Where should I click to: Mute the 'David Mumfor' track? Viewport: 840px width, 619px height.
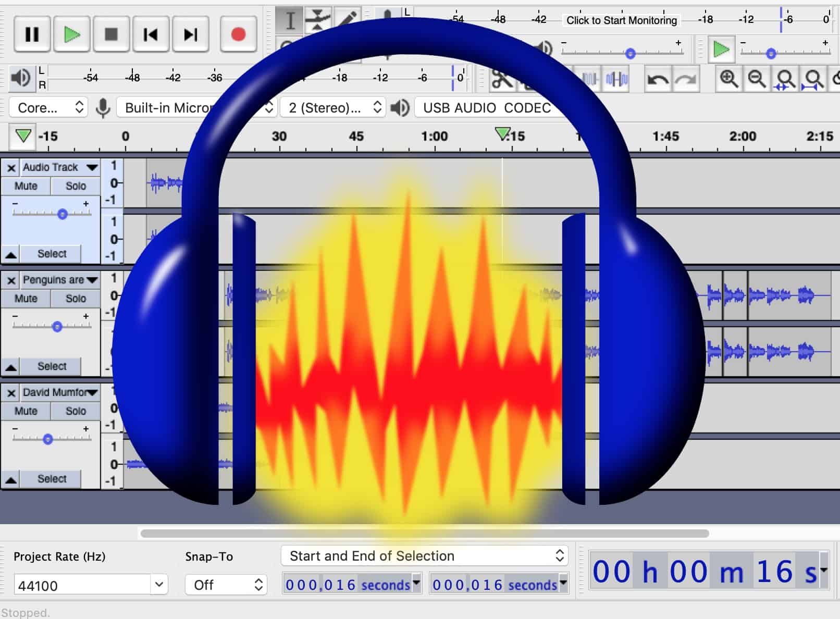click(x=26, y=411)
